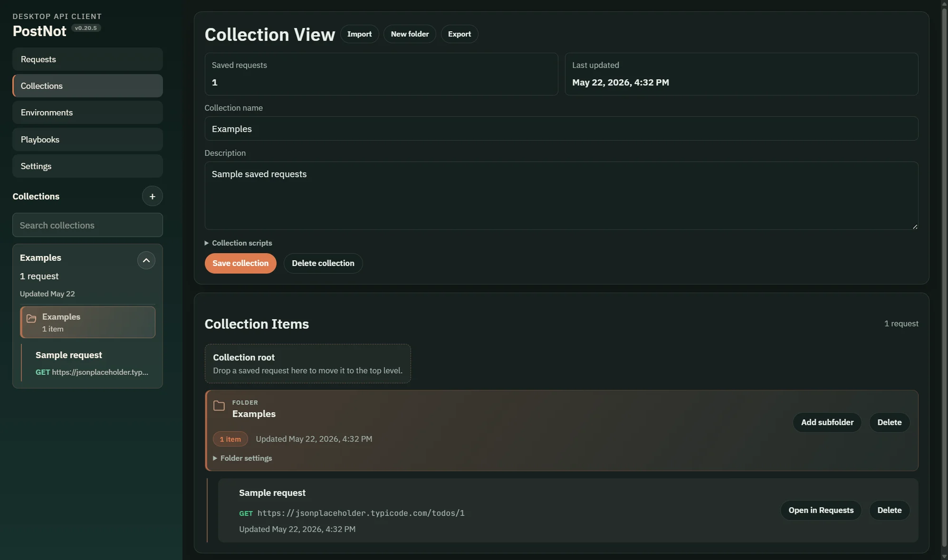Screen dimensions: 948x560
Task: Click 'Updated May 22' in sidebar card
Action: coord(48,294)
